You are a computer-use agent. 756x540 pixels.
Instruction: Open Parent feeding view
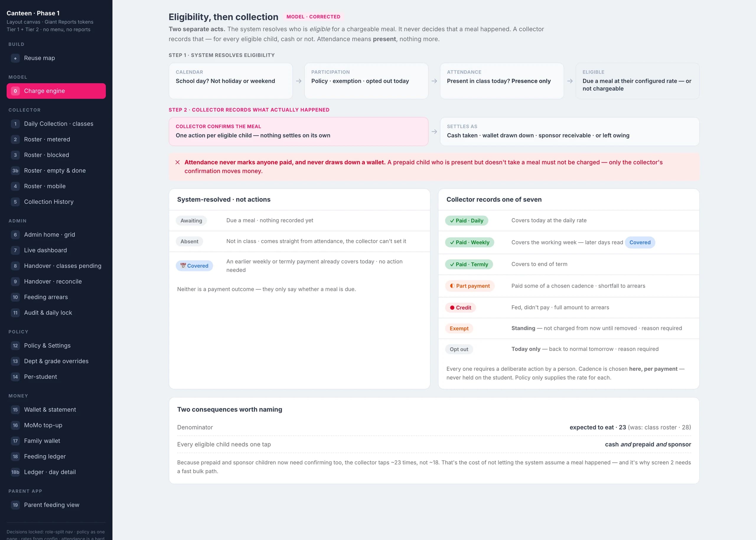(x=56, y=505)
